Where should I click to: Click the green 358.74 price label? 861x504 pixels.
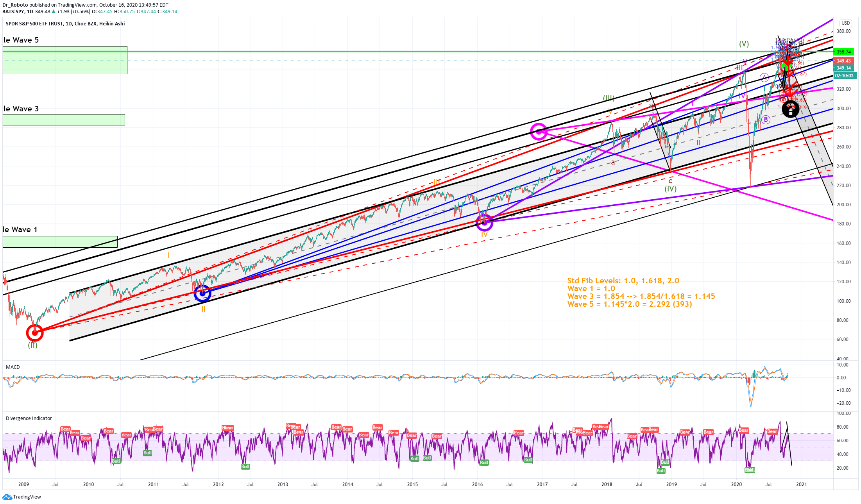844,52
